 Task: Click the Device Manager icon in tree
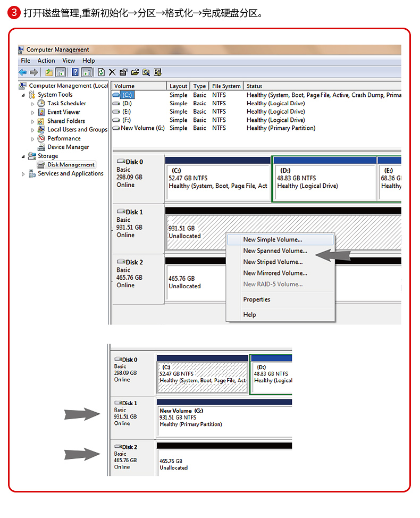41,147
